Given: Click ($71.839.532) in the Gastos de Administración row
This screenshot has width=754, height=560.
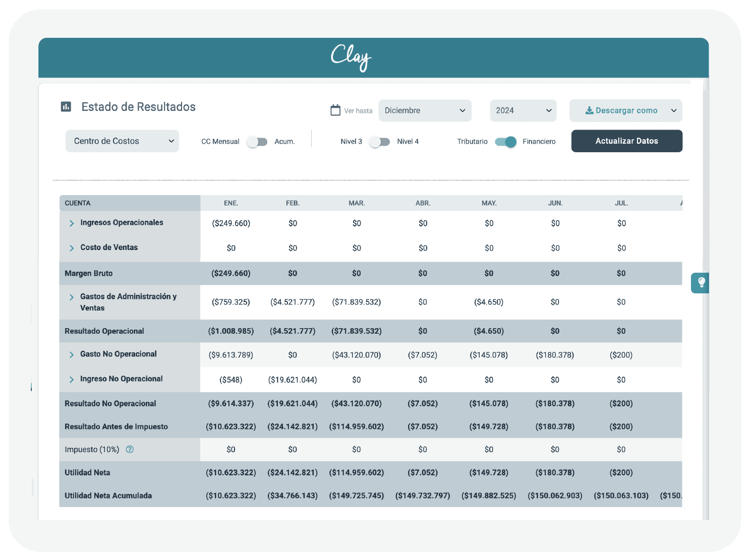Looking at the screenshot, I should (357, 302).
